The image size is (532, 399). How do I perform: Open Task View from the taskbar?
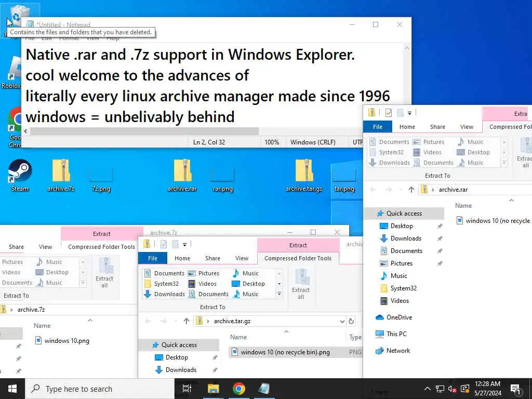click(187, 389)
